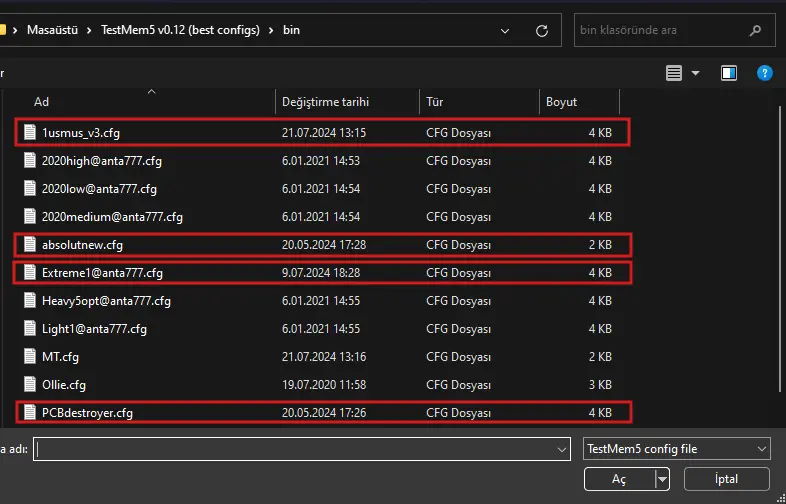Viewport: 786px width, 504px height.
Task: Click the file icon of Heavy5opt@anta777.cfg
Action: pos(30,301)
